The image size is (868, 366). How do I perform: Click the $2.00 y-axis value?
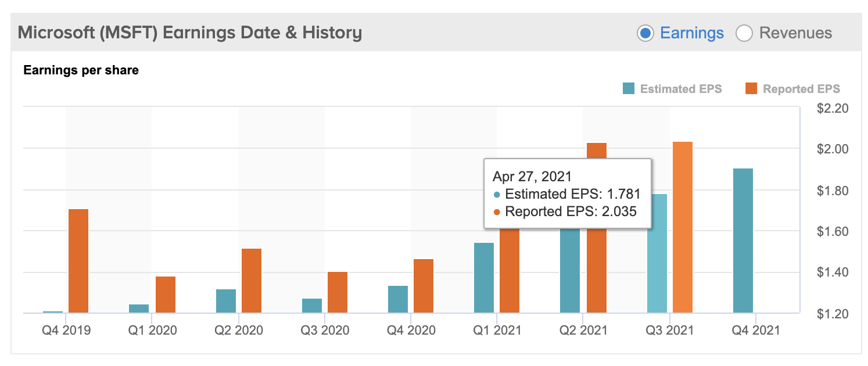tap(833, 150)
